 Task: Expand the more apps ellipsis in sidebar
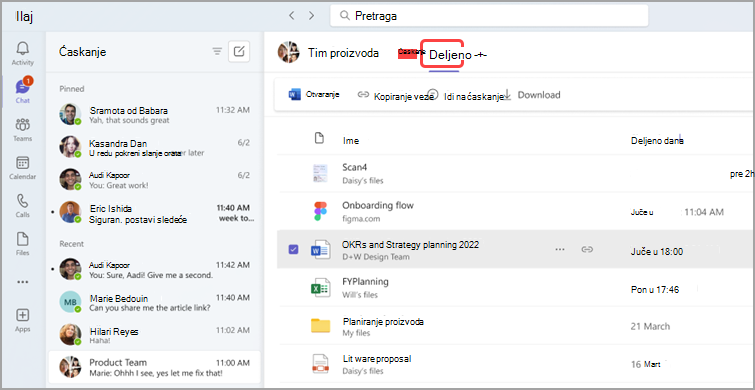coord(23,282)
